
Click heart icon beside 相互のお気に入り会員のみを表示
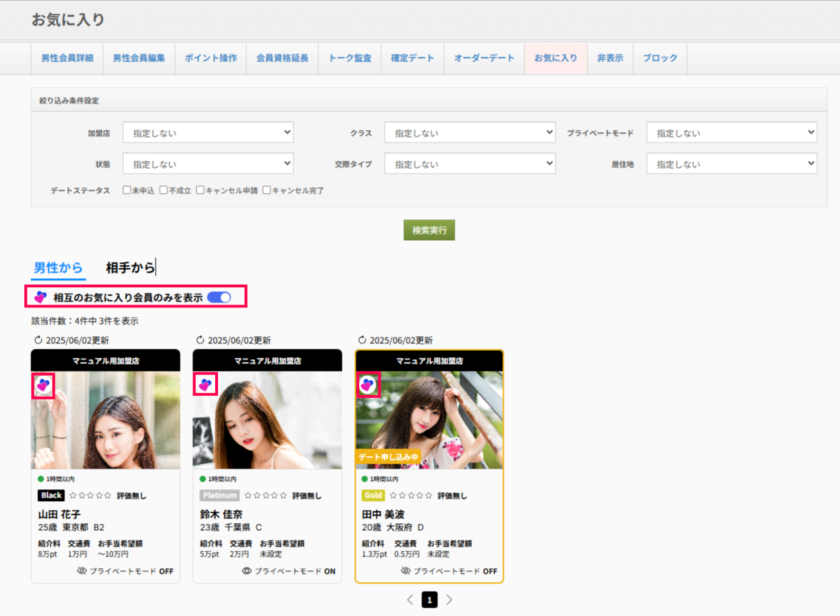40,297
